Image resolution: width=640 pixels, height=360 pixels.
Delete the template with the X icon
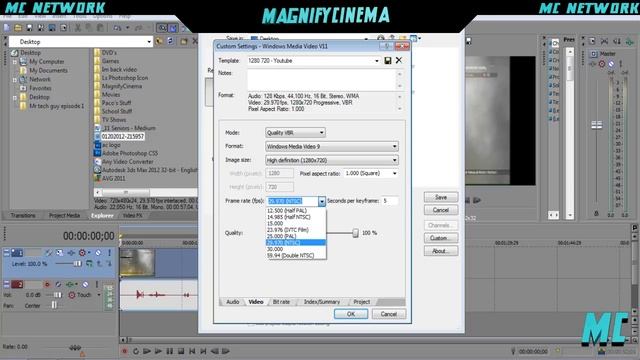399,60
